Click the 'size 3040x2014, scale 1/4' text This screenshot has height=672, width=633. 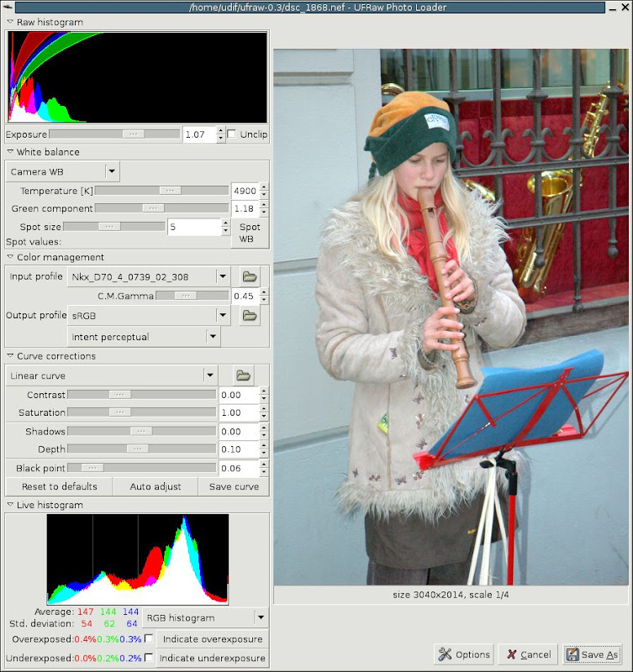click(x=451, y=595)
